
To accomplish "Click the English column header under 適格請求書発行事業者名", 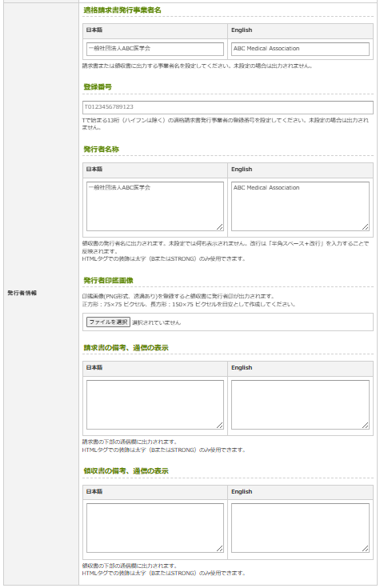I will tap(242, 30).
